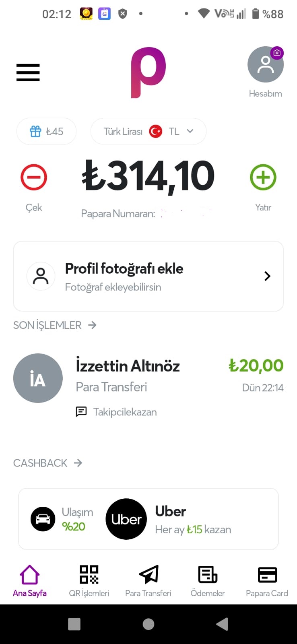Image resolution: width=297 pixels, height=644 pixels.
Task: Expand the Türk Lirası currency dropdown
Action: tap(148, 131)
